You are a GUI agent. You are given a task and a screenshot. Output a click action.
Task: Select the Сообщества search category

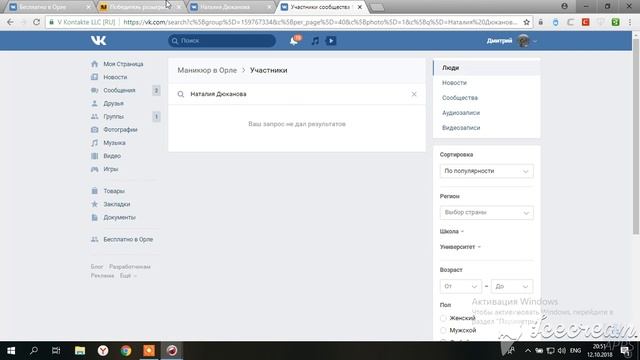tap(487, 98)
